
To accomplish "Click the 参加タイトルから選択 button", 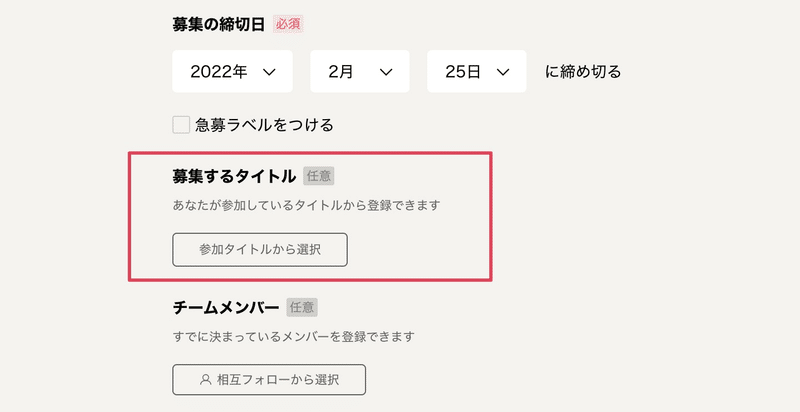I will pyautogui.click(x=260, y=250).
